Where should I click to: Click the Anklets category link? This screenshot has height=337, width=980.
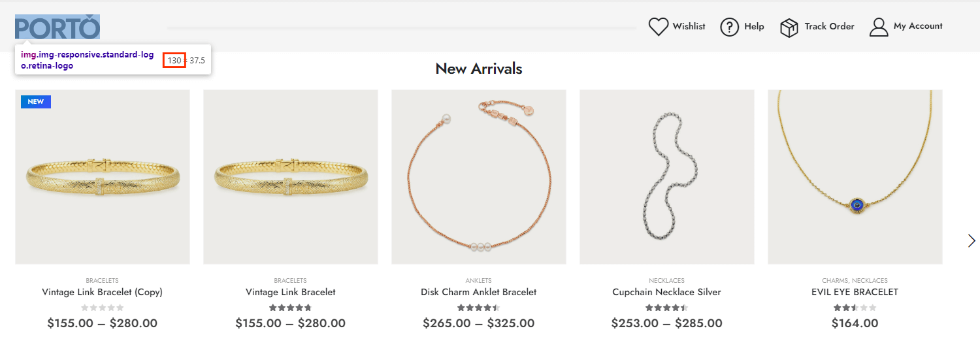click(478, 281)
